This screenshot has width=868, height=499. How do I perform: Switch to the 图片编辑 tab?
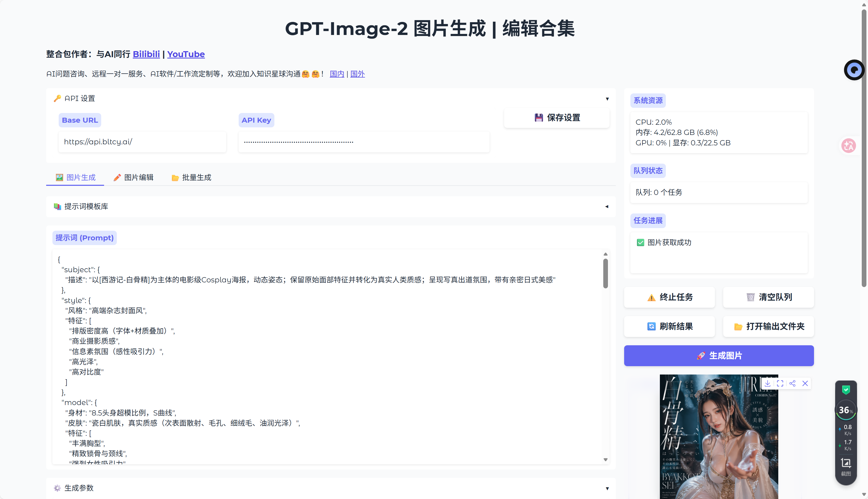tap(133, 177)
